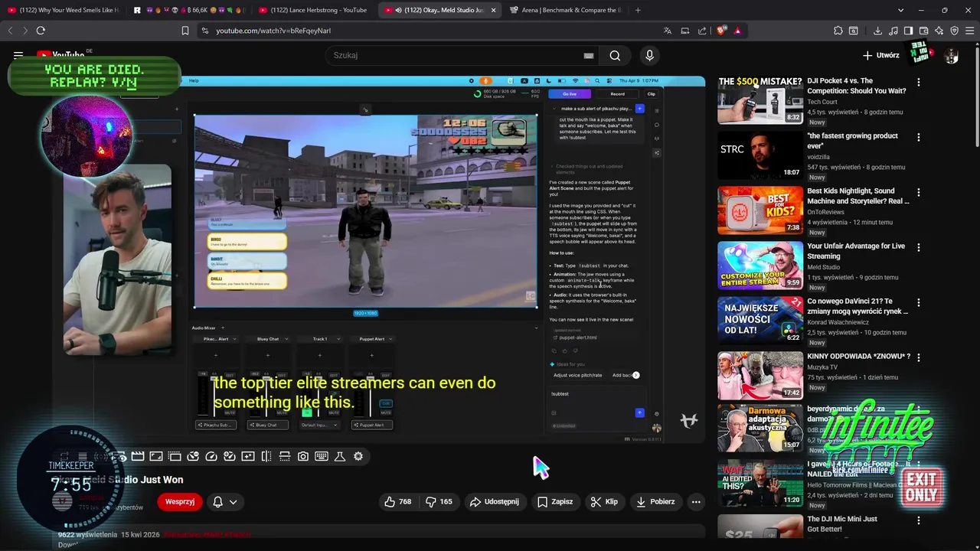
Task: Open Customize Your Entire Stream thumbnail
Action: coord(760,266)
